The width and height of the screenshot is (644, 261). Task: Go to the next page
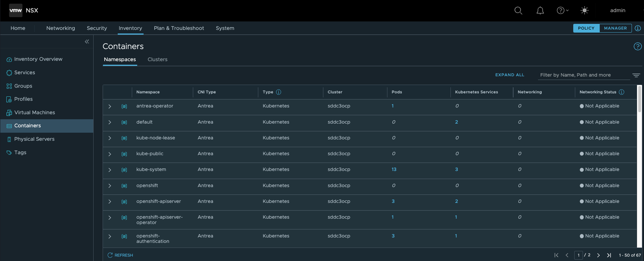(598, 255)
